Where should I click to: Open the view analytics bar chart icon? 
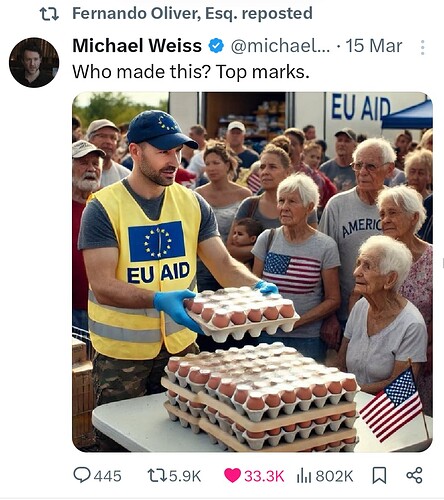point(304,476)
